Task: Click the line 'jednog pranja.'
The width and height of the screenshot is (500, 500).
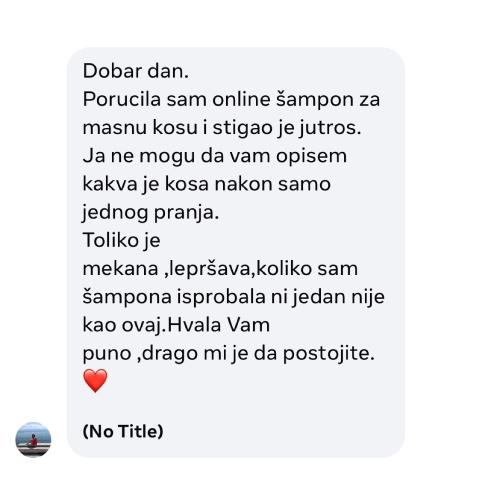Action: pos(151,213)
